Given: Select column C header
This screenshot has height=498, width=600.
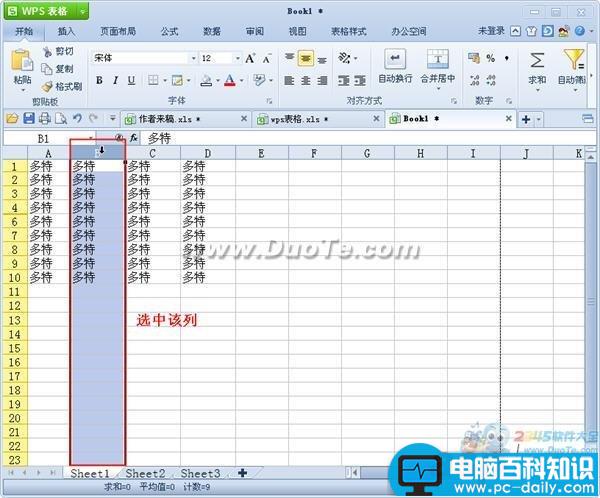Looking at the screenshot, I should click(x=152, y=153).
